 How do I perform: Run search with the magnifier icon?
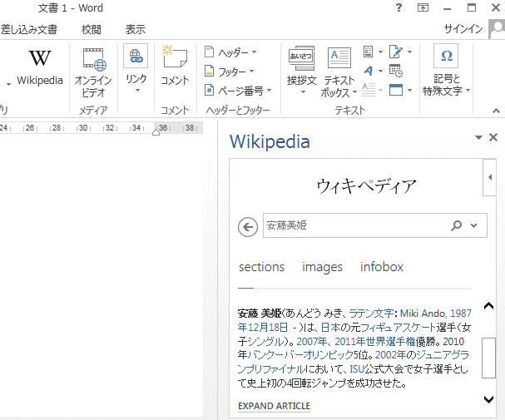pos(456,225)
